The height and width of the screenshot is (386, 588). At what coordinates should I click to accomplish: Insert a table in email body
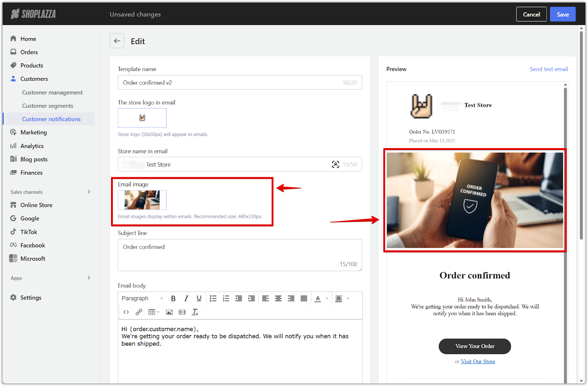(151, 312)
